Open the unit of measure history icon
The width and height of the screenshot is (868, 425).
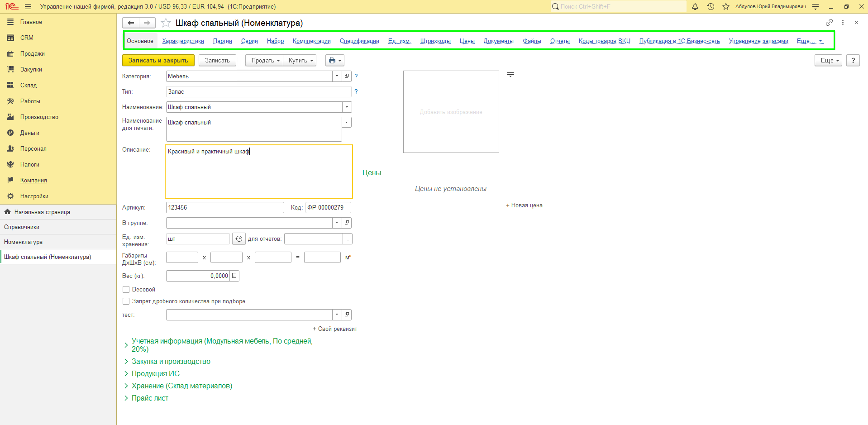pos(239,239)
